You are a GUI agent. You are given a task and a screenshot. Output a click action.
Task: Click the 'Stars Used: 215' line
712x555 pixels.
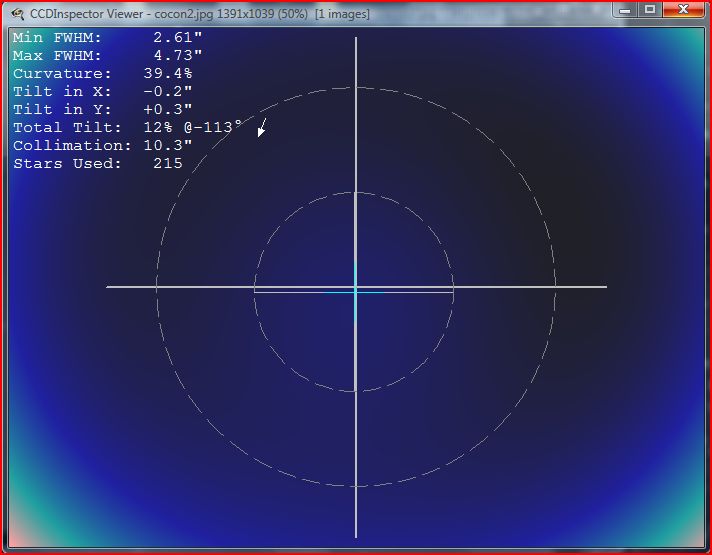(98, 164)
